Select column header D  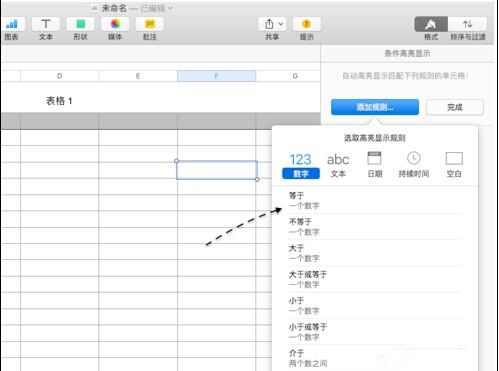click(60, 76)
